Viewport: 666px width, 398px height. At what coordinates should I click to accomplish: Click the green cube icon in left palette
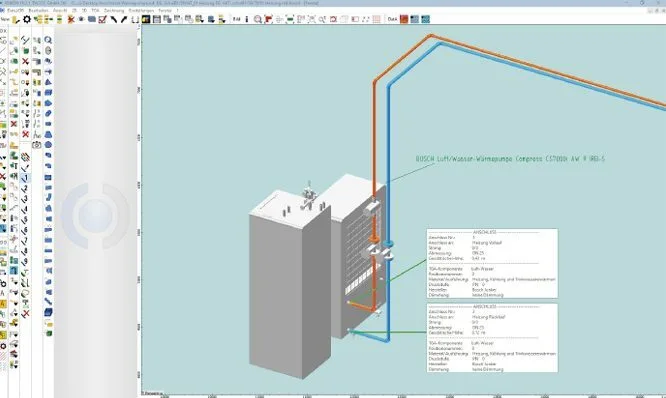point(48,333)
